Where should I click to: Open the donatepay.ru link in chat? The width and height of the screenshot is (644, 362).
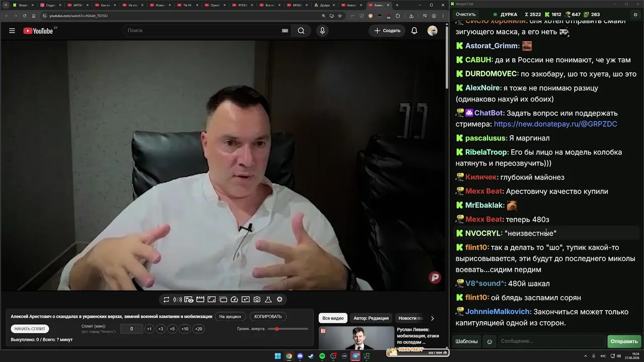(x=555, y=124)
